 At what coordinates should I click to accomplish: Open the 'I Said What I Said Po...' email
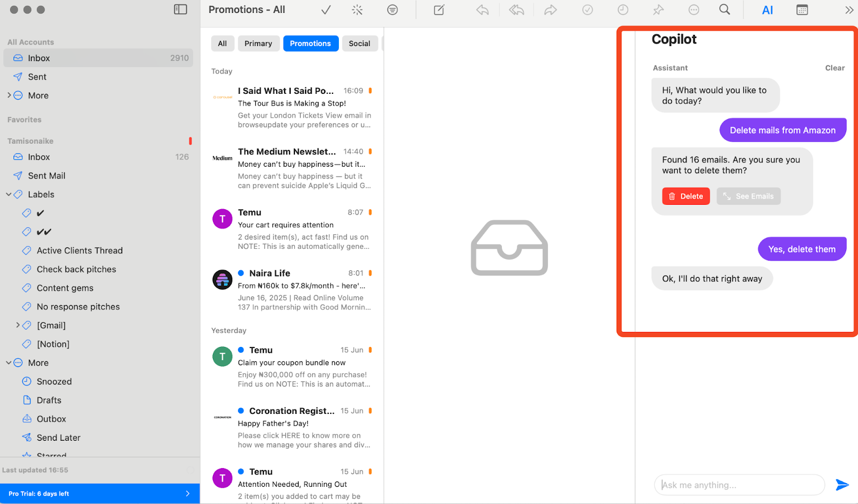[292, 108]
